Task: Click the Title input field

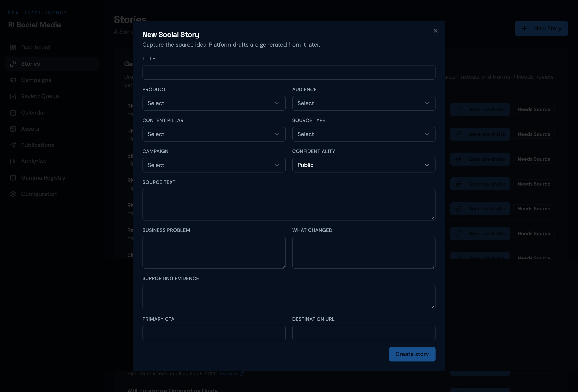Action: [x=289, y=72]
